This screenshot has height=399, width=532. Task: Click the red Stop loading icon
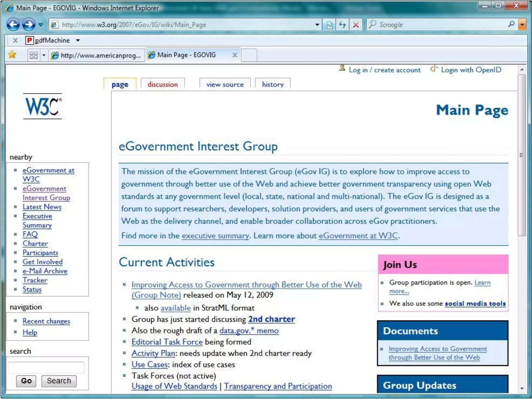pos(356,25)
